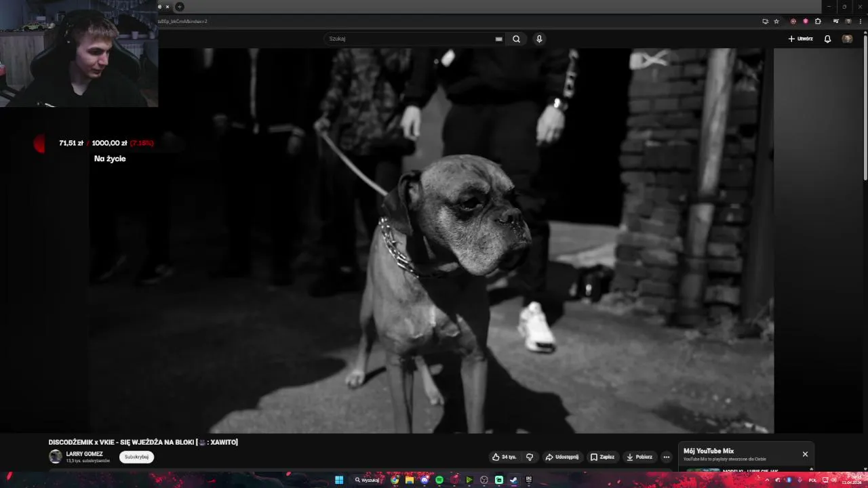Open YouTube notifications bell
Screen dimensions: 868x488
[x=827, y=39]
